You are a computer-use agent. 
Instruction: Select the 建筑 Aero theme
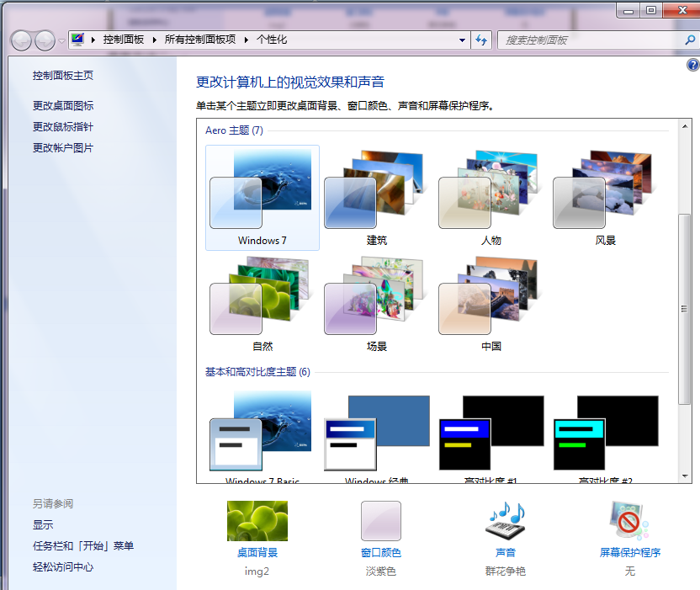click(376, 198)
